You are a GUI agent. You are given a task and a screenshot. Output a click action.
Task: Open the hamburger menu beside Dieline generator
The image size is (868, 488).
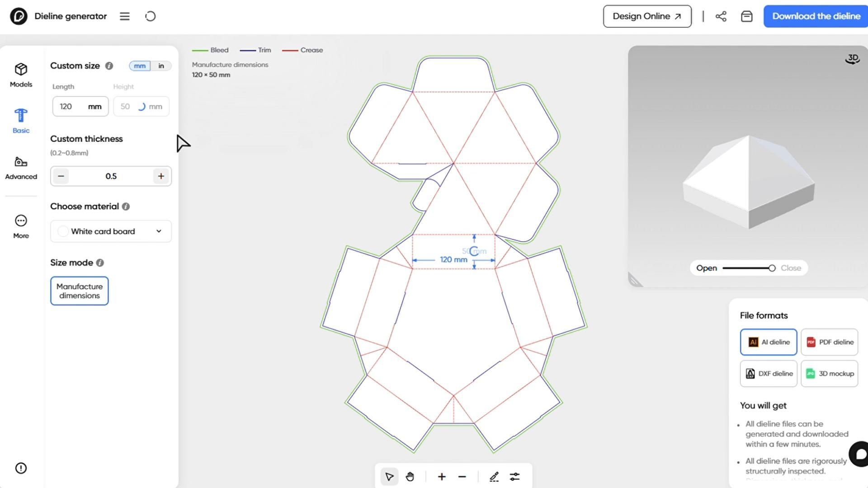(125, 16)
